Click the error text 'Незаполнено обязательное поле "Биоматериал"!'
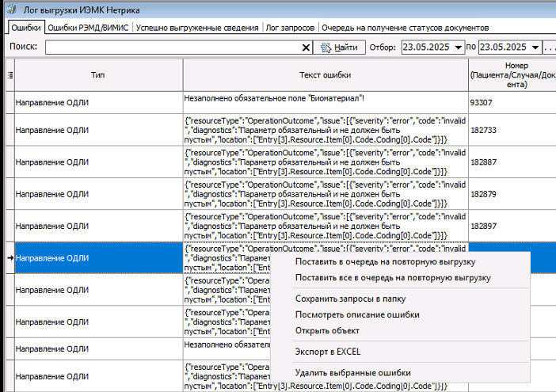Viewport: 556px width, 392px height. tap(274, 98)
